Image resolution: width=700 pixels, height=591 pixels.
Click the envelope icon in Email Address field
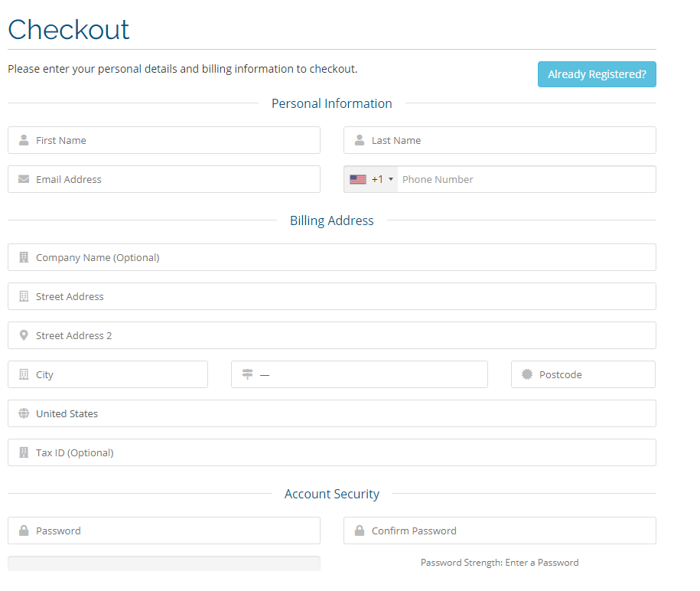24,179
